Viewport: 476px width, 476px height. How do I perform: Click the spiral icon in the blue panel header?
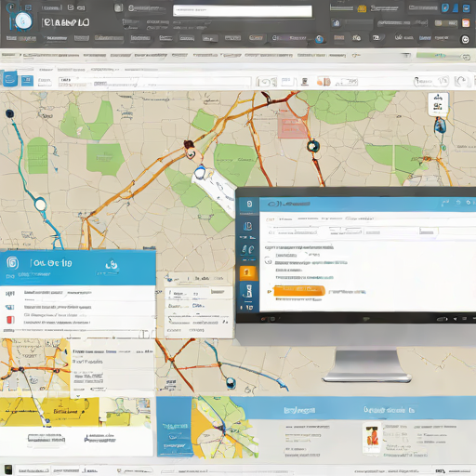coord(13,263)
